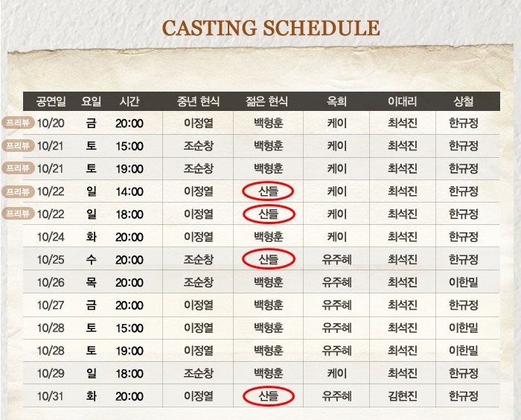Viewport: 521px width, 420px height.
Task: Select circled 산들 on 10/22 18:00
Action: pyautogui.click(x=269, y=214)
